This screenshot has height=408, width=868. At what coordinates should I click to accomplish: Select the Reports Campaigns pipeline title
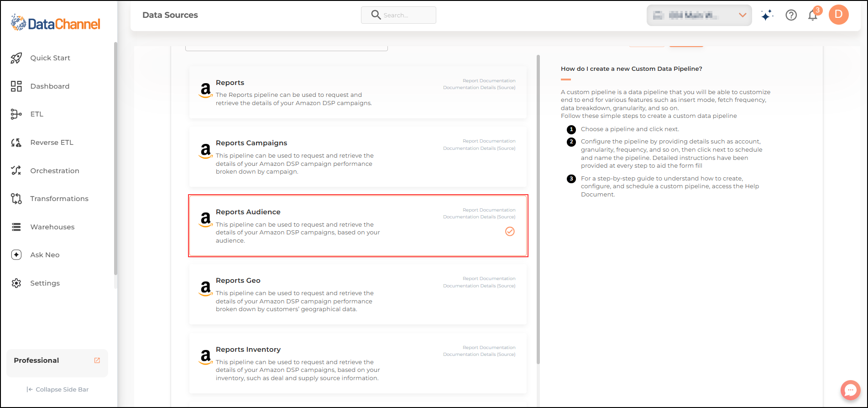251,143
